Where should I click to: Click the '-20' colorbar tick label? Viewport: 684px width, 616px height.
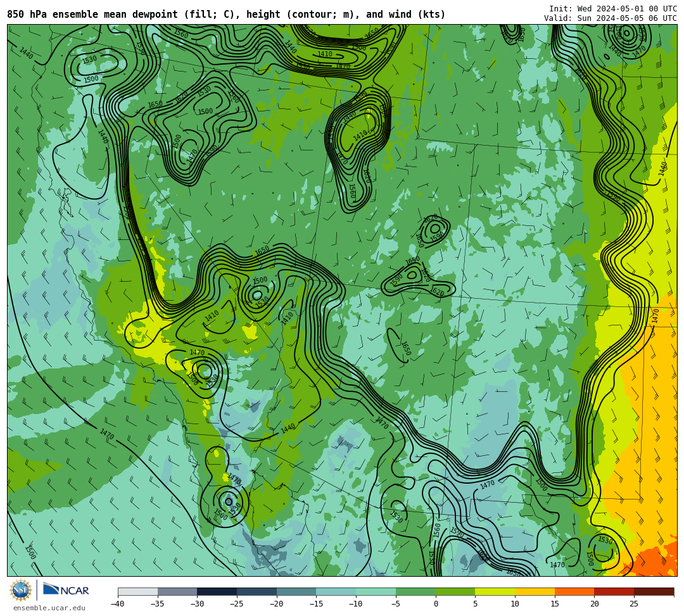click(277, 604)
